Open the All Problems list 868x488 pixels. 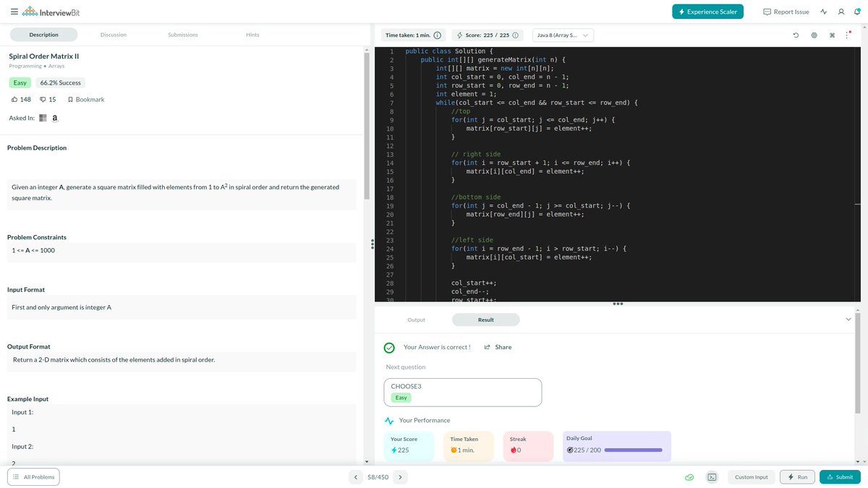(x=33, y=477)
